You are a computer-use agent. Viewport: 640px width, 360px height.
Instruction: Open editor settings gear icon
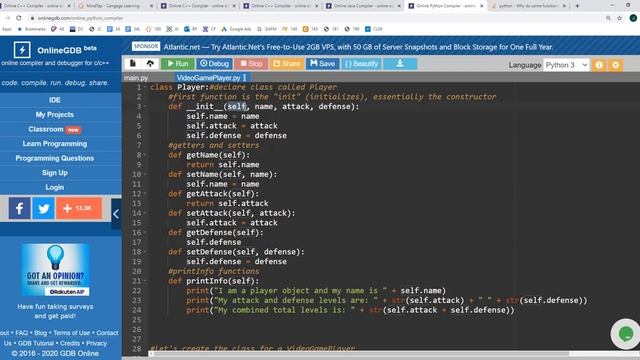[x=616, y=65]
